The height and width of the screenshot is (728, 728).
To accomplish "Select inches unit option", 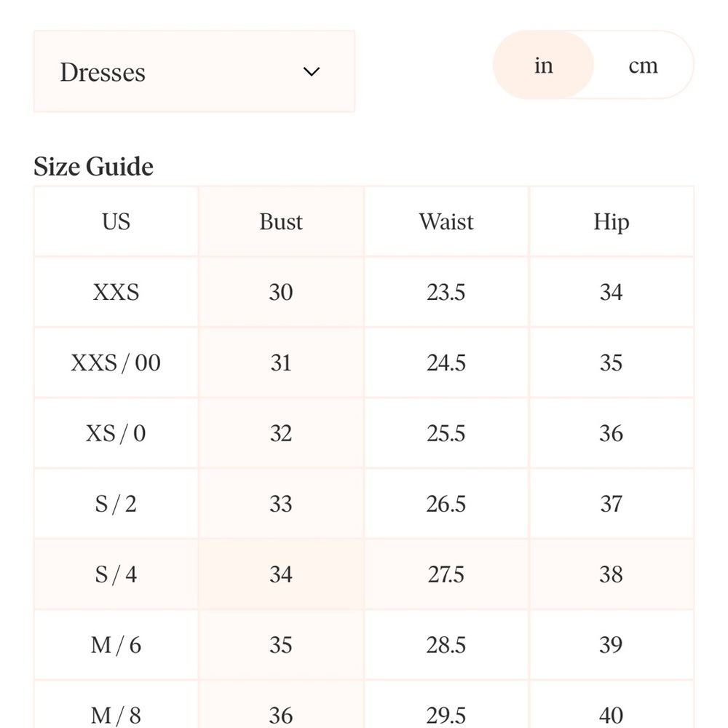I will pos(543,66).
